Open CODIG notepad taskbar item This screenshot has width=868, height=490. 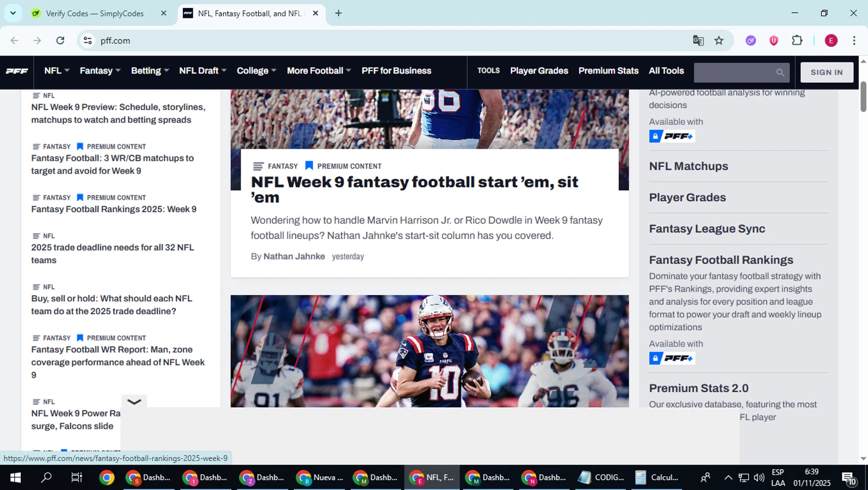[601, 477]
